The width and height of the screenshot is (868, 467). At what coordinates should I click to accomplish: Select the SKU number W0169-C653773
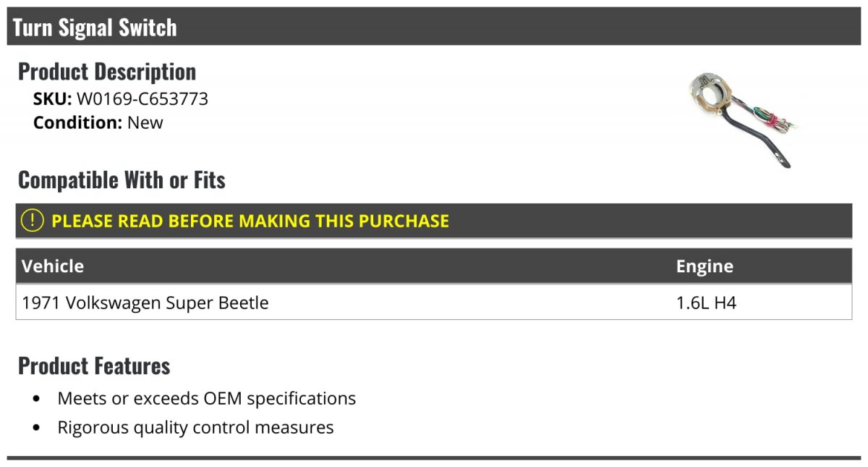click(x=142, y=99)
